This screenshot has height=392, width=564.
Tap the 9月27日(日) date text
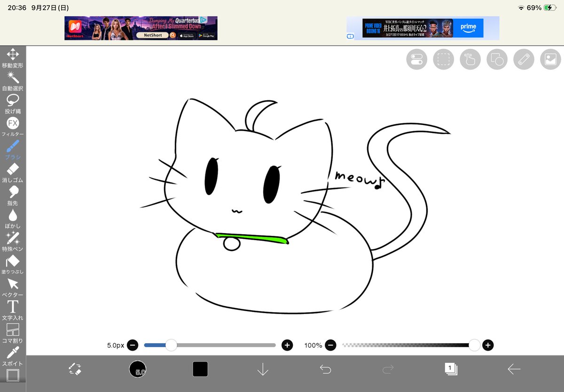tap(50, 8)
